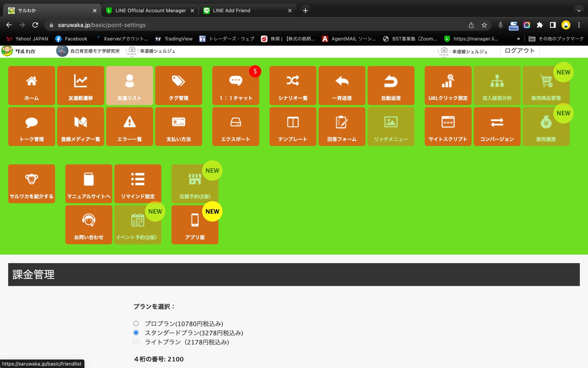This screenshot has width=588, height=368.
Task: Open 幸道婚シェルジュ account next to ログアウト
Action: pos(463,52)
